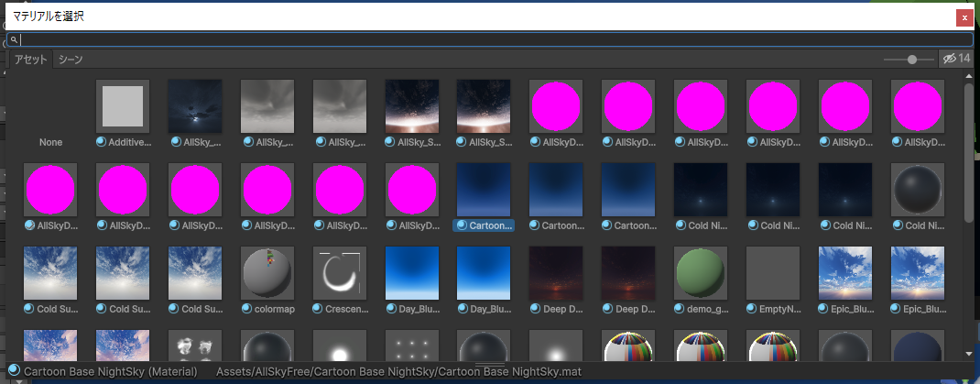Viewport: 980px width, 384px height.
Task: Select the leftmost Day_Blu sky material
Action: pyautogui.click(x=412, y=273)
